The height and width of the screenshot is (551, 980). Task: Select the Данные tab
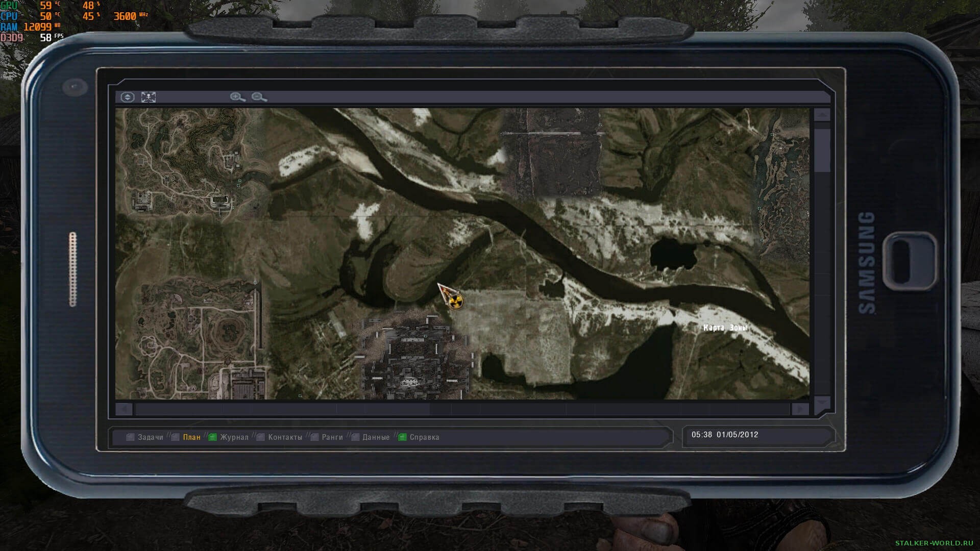[x=376, y=437]
